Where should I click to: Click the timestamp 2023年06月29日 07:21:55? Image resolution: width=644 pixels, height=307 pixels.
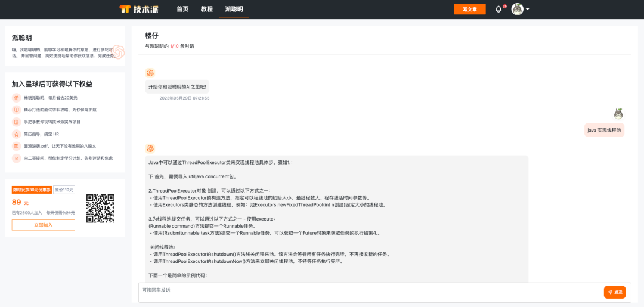tap(184, 98)
